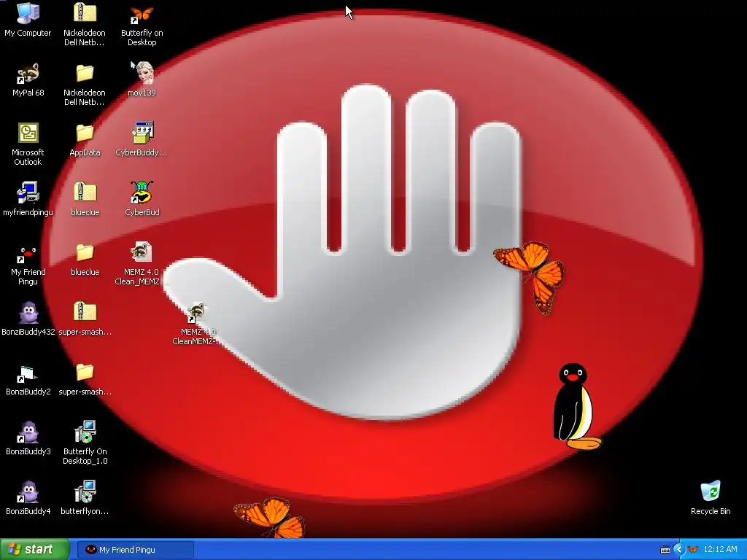The height and width of the screenshot is (560, 747).
Task: Click the keyboard icon on the taskbar
Action: tap(665, 550)
